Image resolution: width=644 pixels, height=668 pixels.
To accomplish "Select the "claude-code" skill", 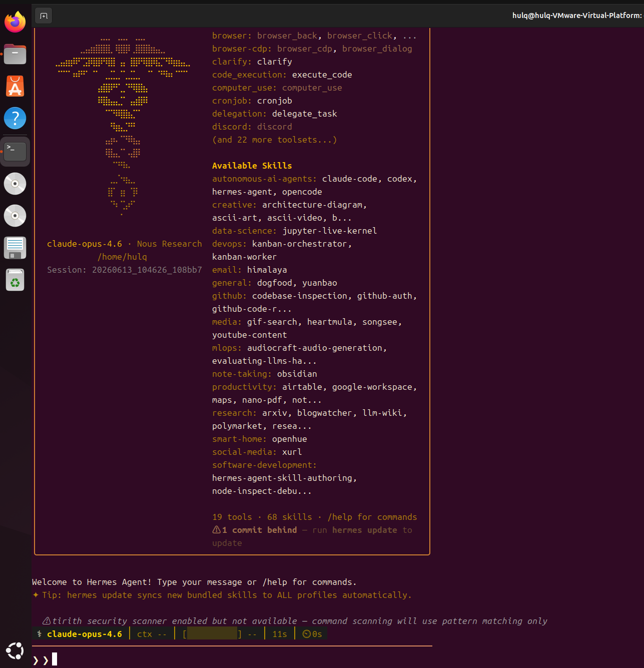I will tap(350, 179).
